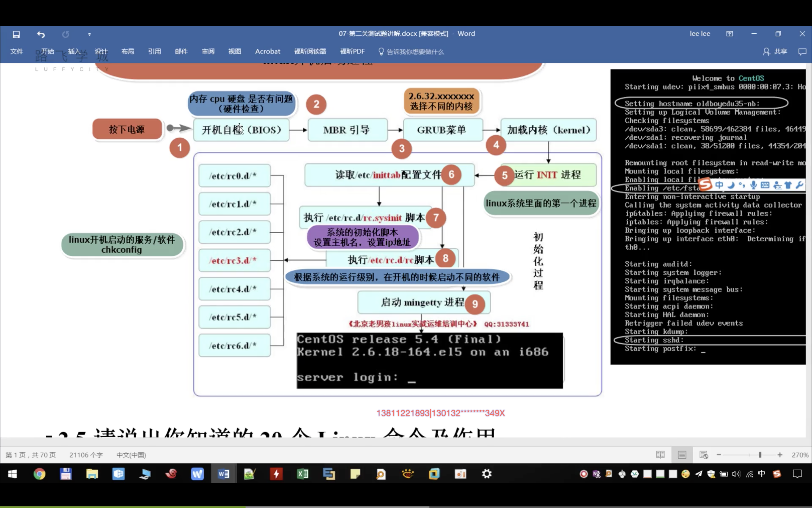Image resolution: width=812 pixels, height=508 pixels.
Task: Open the 设计 ribbon tab
Action: click(x=101, y=51)
